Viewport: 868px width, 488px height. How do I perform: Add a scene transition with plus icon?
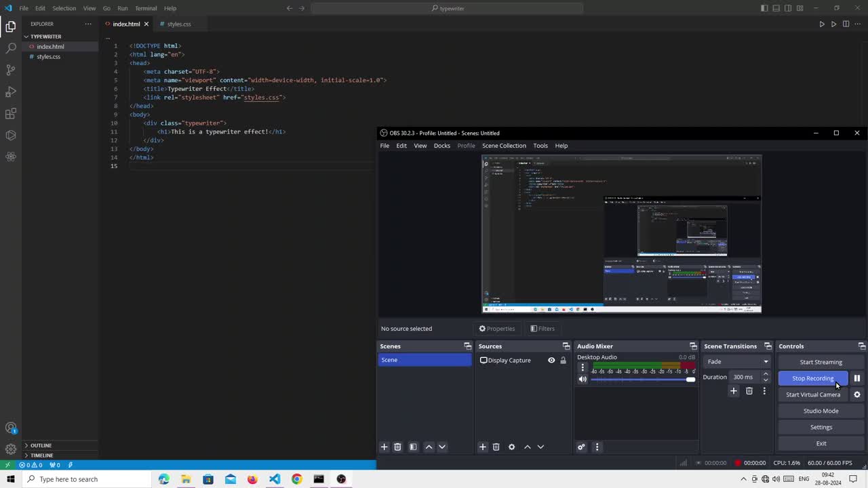tap(733, 391)
